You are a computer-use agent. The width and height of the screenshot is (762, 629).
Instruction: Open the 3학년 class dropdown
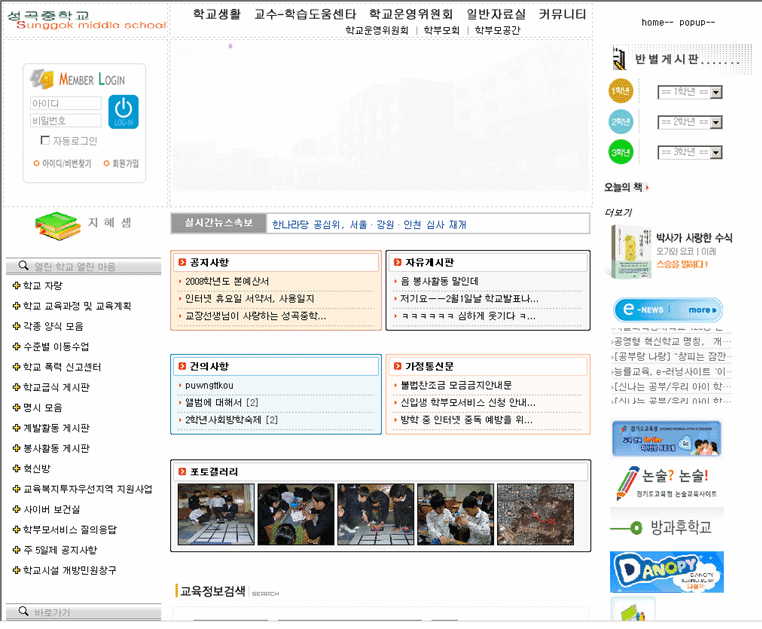[x=716, y=152]
